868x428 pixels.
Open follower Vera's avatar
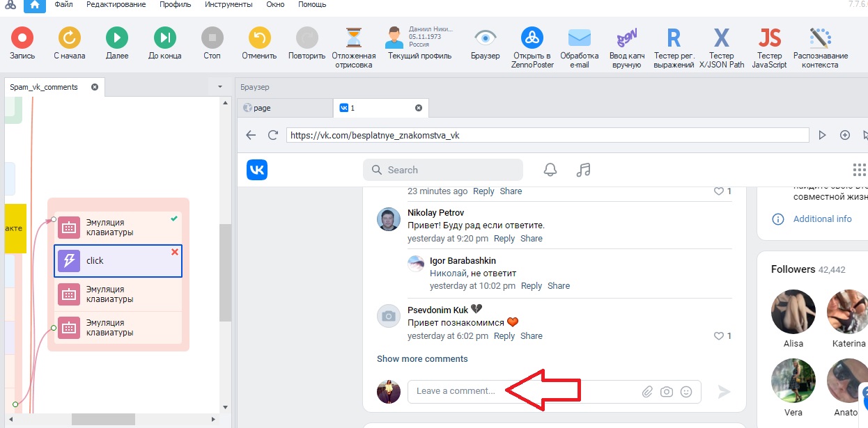click(x=793, y=381)
